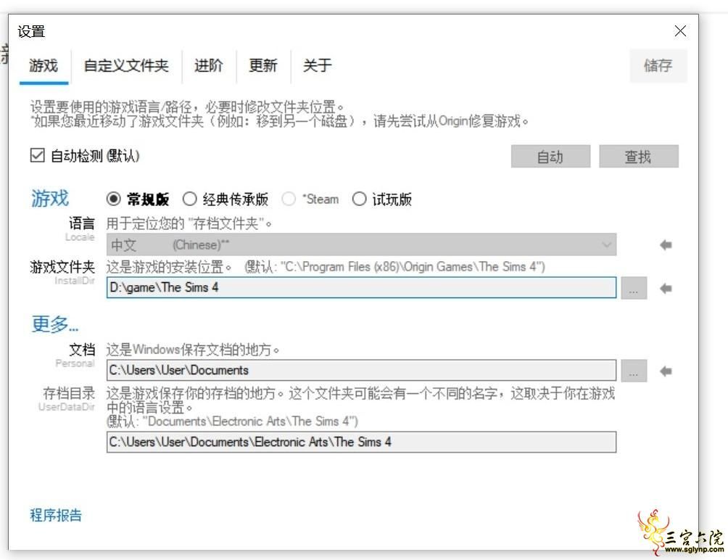Focus the C:\Users\User\Documents path field
This screenshot has width=728, height=560.
pyautogui.click(x=361, y=370)
